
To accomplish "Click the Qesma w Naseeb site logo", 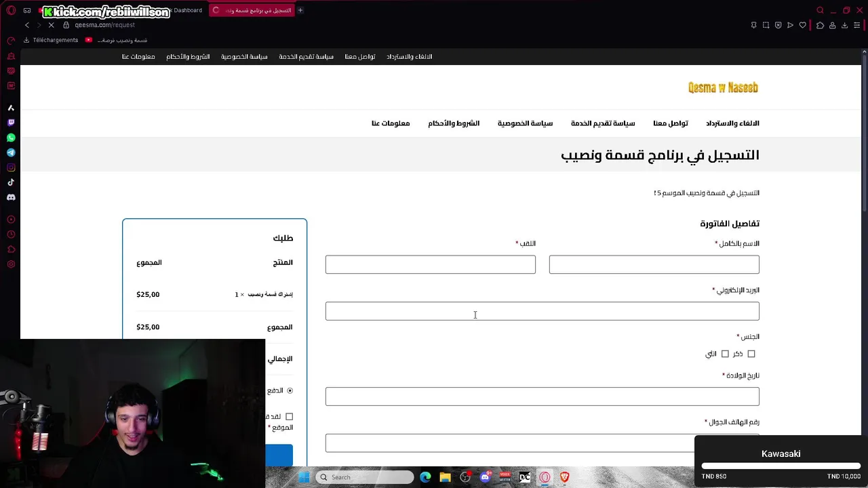I will tap(723, 87).
